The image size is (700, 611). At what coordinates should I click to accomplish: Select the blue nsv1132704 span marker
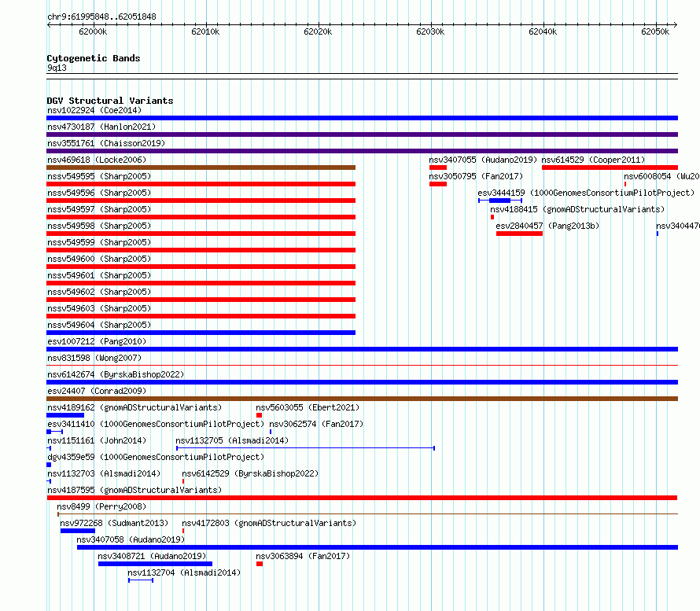tap(141, 580)
